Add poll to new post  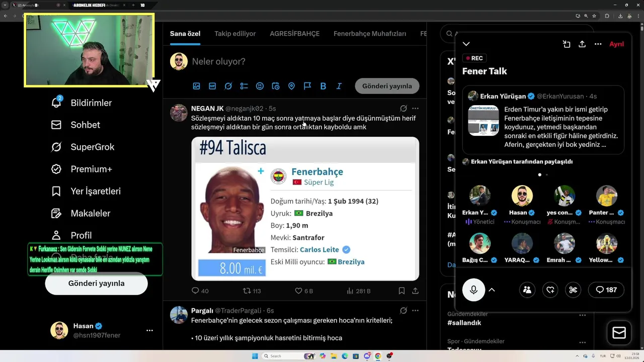tap(244, 86)
